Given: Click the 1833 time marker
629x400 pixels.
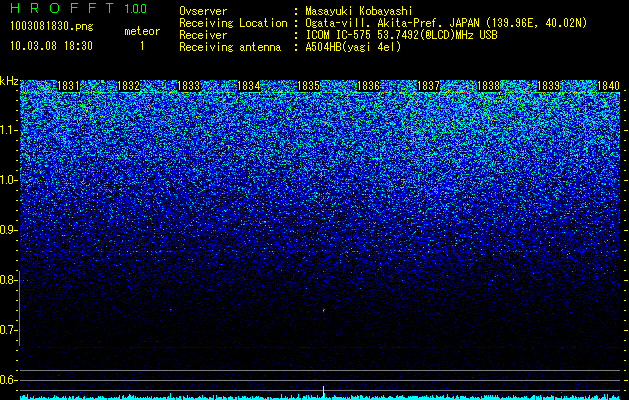Looking at the screenshot, I should click(189, 86).
